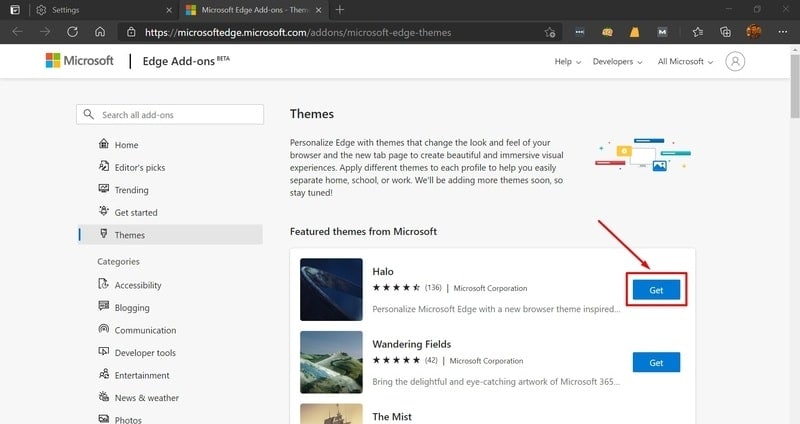The width and height of the screenshot is (800, 424).
Task: Click Wandering Fields' star rating
Action: [396, 360]
